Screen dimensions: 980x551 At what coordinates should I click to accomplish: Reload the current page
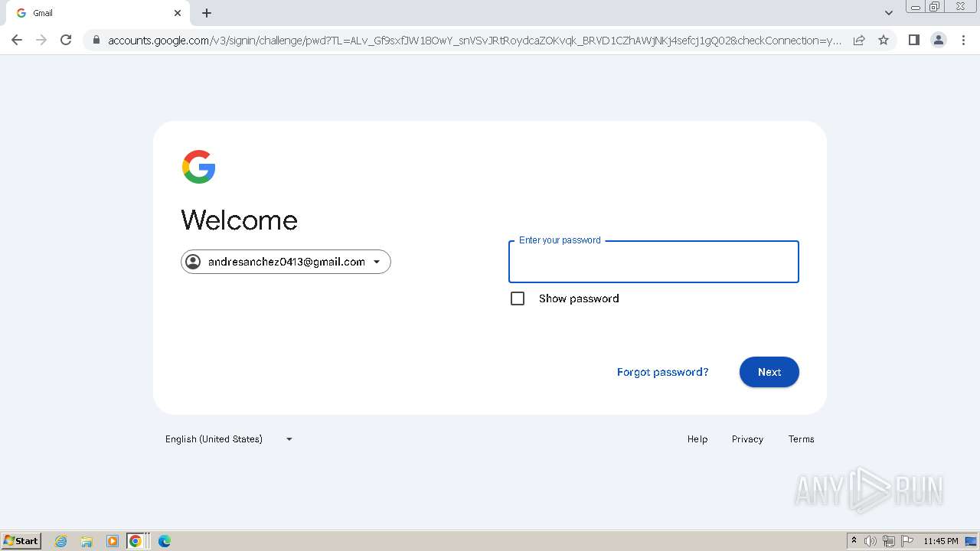point(66,40)
